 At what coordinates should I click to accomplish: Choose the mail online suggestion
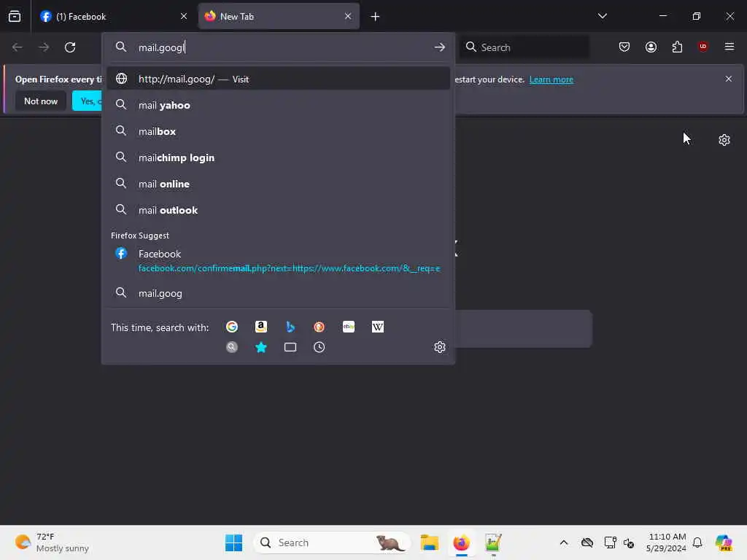pos(278,184)
